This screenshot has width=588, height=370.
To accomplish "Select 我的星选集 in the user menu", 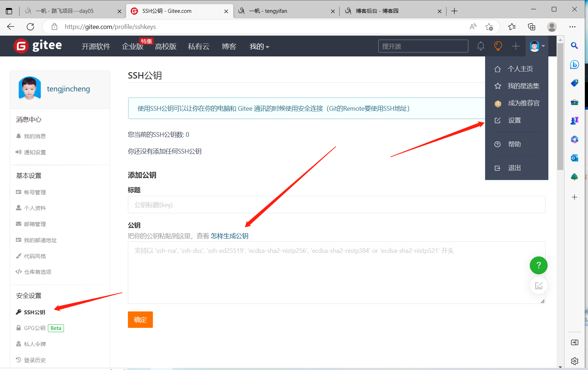I will [x=517, y=86].
